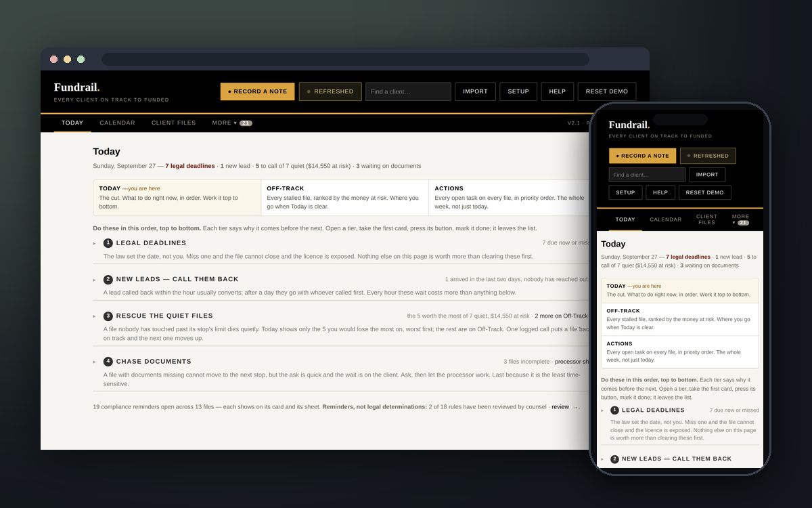Viewport: 812px width, 508px height.
Task: Switch to the Calendar tab in desktop window
Action: (x=118, y=123)
